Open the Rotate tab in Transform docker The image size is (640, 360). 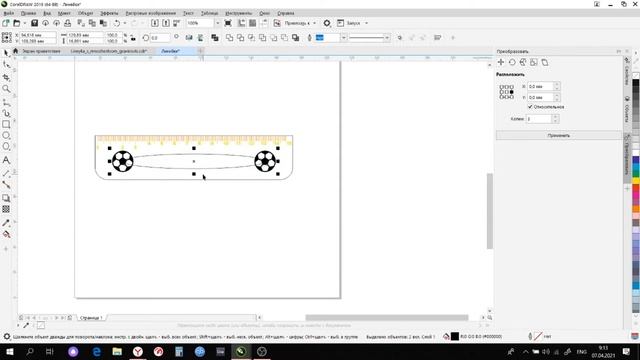coord(512,62)
